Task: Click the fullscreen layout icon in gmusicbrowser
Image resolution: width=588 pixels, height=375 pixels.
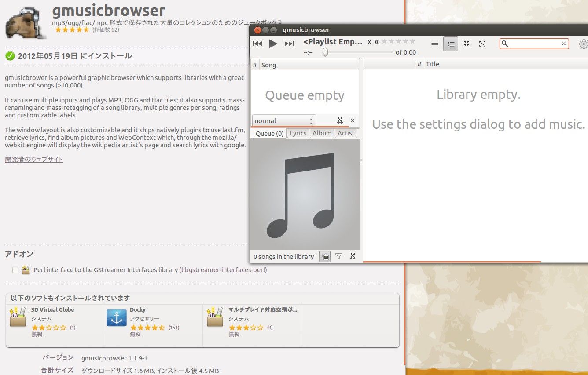Action: pos(482,44)
